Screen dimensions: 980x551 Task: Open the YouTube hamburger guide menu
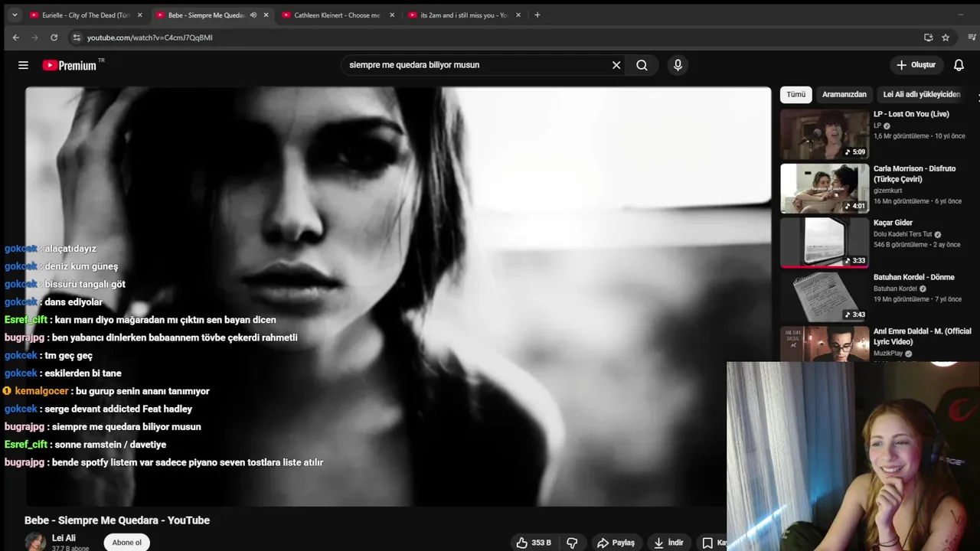[23, 65]
